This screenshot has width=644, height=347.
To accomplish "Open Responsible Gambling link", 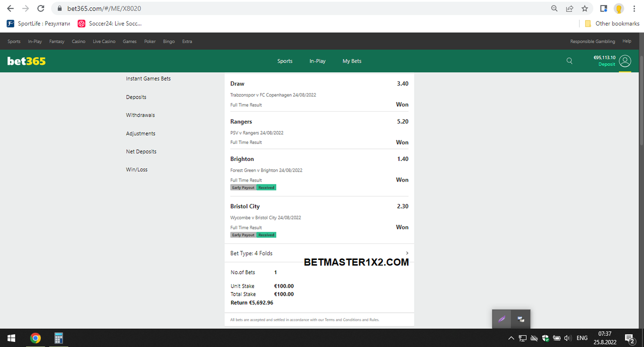I will tap(593, 41).
